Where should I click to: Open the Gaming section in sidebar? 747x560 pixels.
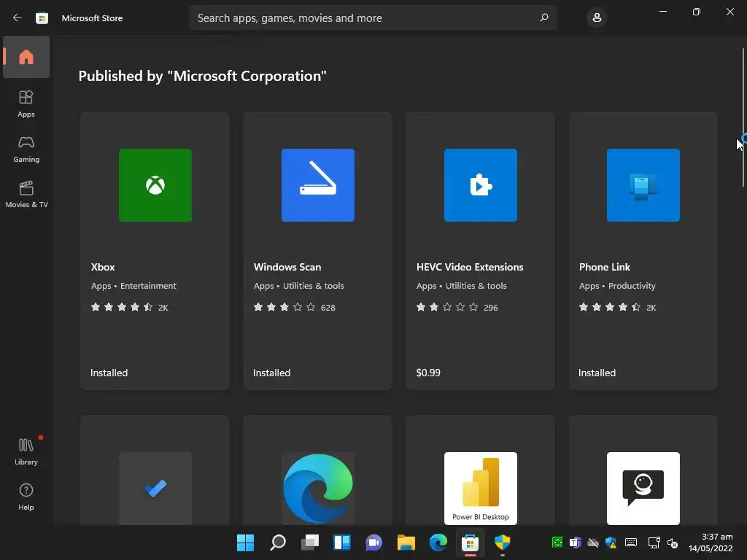[26, 149]
